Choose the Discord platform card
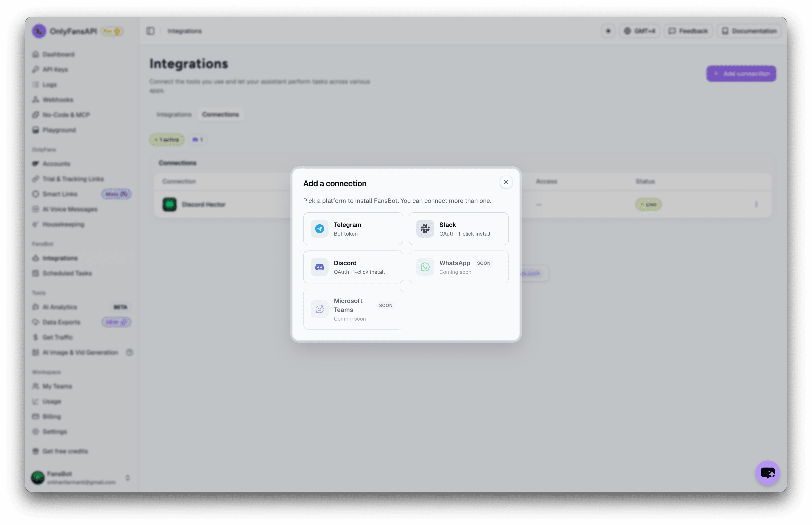This screenshot has width=812, height=525. [353, 267]
